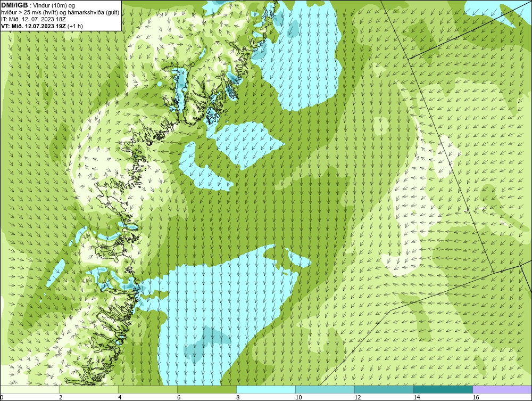Click the 10–12 m/s turquoise legend swatch
532x401 pixels.
point(325,389)
